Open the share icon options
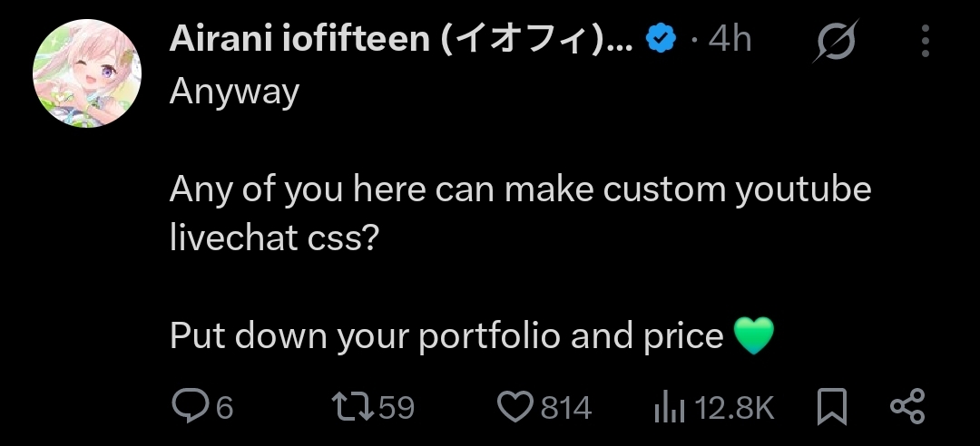The image size is (980, 446). 906,407
